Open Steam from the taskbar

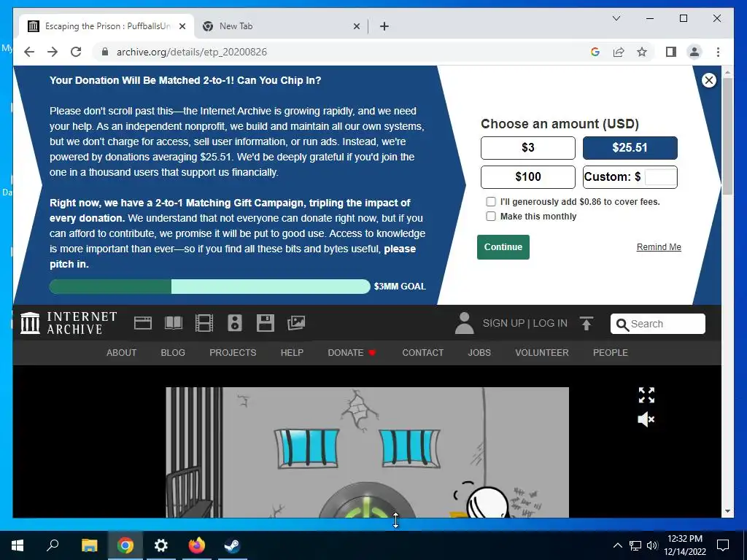tap(233, 545)
